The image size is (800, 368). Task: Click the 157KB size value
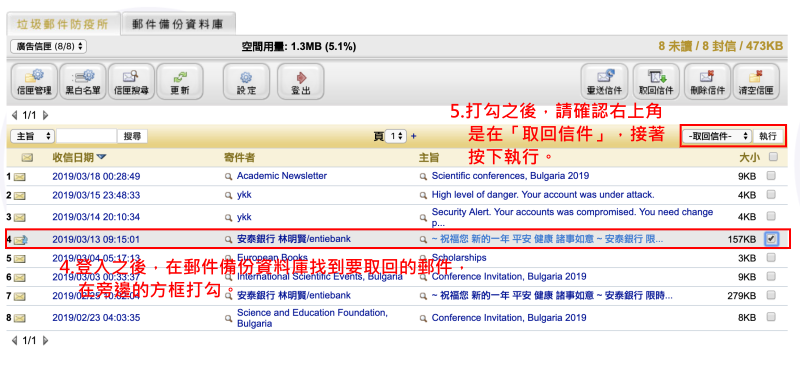click(x=742, y=239)
